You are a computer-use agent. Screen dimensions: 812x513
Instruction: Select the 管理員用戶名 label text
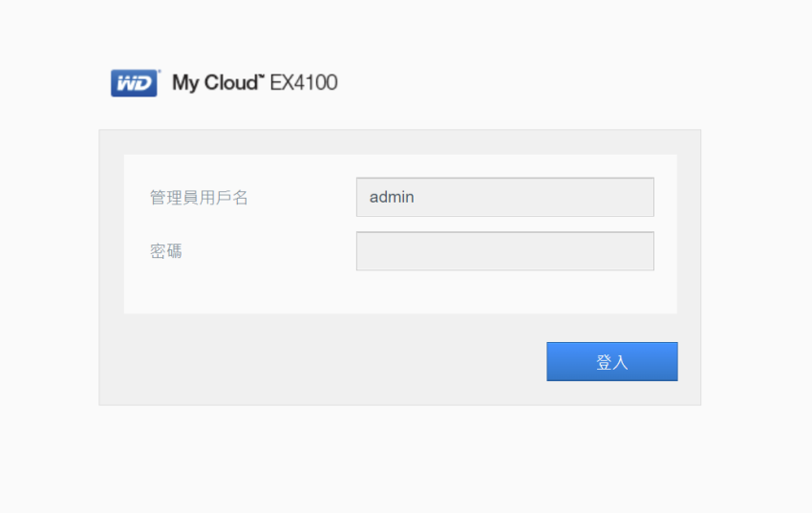click(199, 197)
